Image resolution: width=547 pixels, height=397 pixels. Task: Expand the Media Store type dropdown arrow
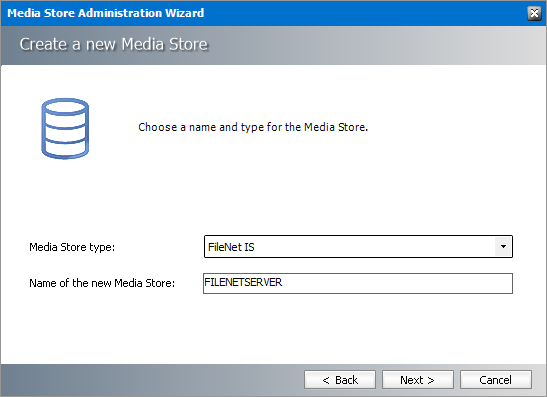click(x=503, y=247)
